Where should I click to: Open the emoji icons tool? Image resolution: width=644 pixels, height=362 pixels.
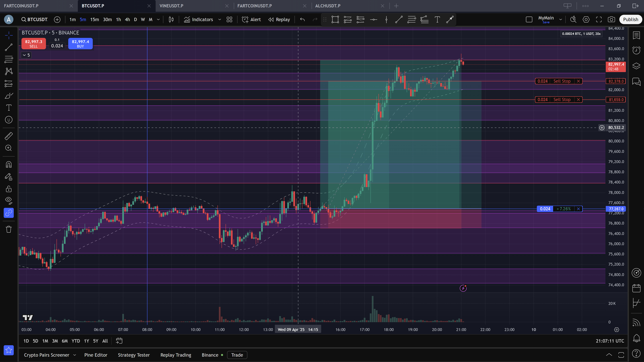pyautogui.click(x=9, y=120)
